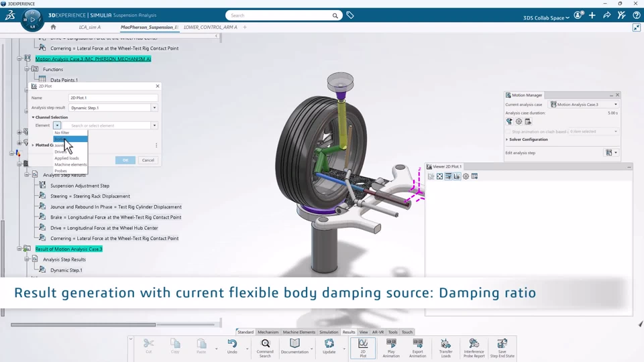The height and width of the screenshot is (362, 644).
Task: Select Suspension Adjustment Step tree item
Action: pos(80,186)
